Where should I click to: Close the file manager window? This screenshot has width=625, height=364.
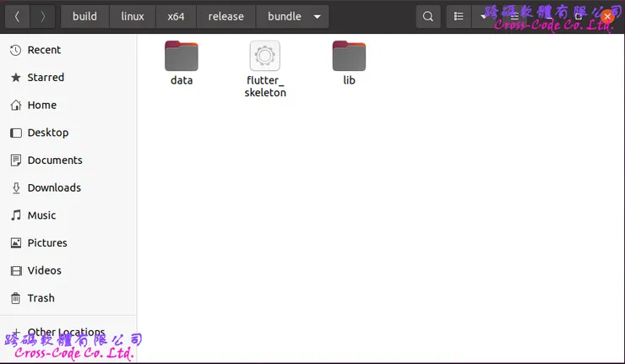(x=607, y=16)
